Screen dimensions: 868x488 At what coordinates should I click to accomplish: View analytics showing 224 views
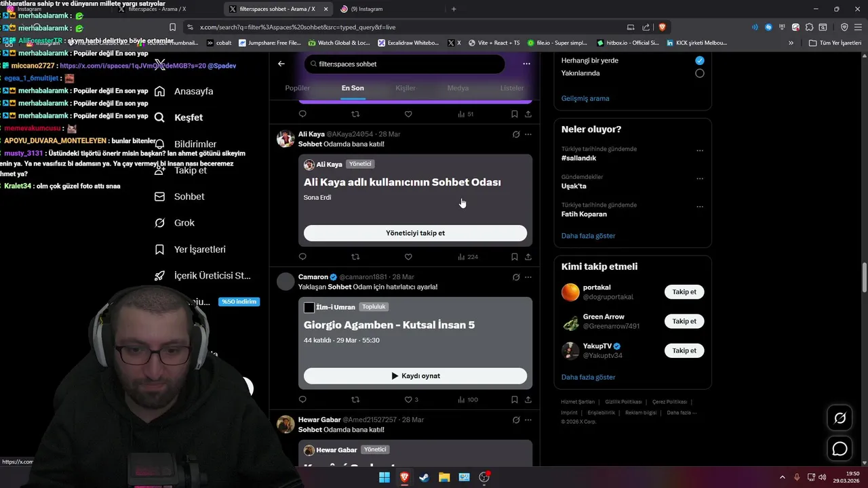tap(468, 257)
